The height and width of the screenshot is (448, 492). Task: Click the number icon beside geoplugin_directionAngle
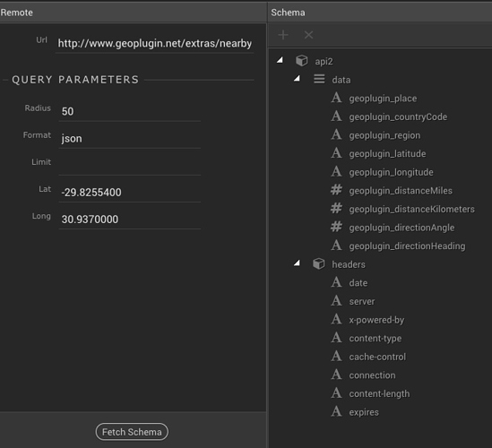[336, 227]
